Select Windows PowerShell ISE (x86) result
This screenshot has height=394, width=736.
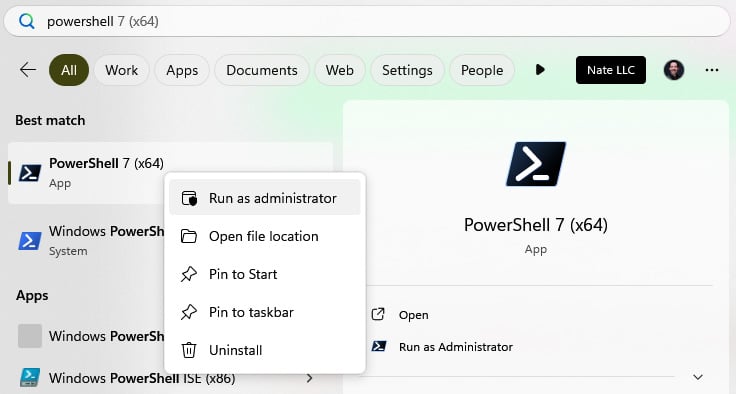[142, 378]
